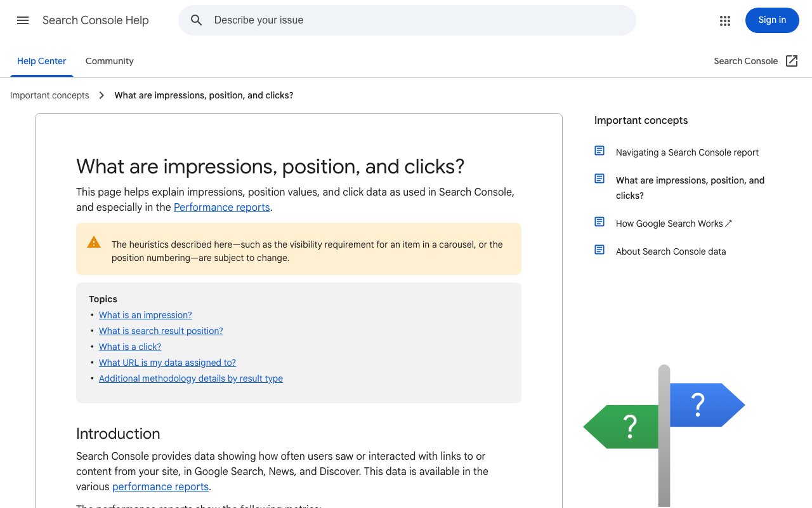Click the Search Console Help title
This screenshot has height=508, width=812.
pyautogui.click(x=96, y=20)
